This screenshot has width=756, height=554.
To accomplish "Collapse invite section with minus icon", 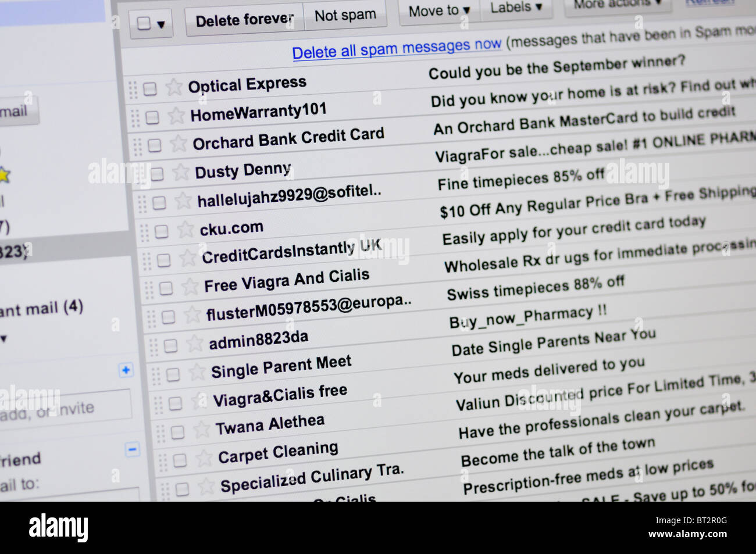I will [x=132, y=449].
